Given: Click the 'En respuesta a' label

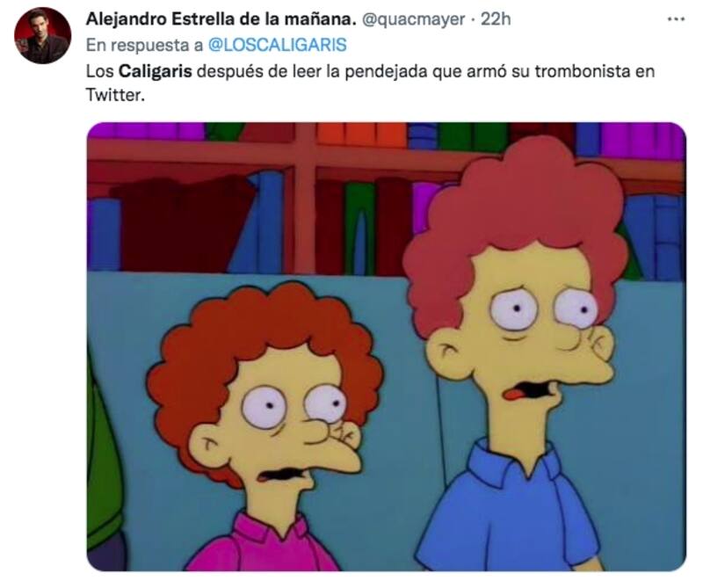Looking at the screenshot, I should click(144, 45).
